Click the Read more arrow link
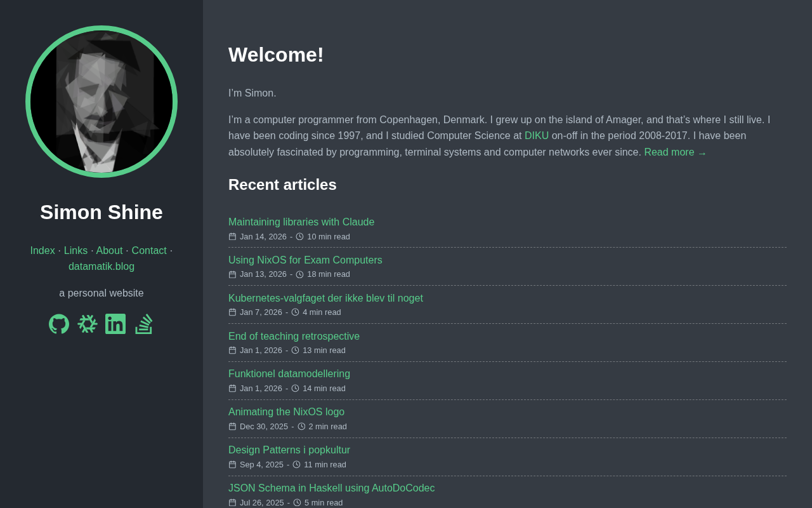Viewport: 812px width, 508px height. [x=675, y=152]
